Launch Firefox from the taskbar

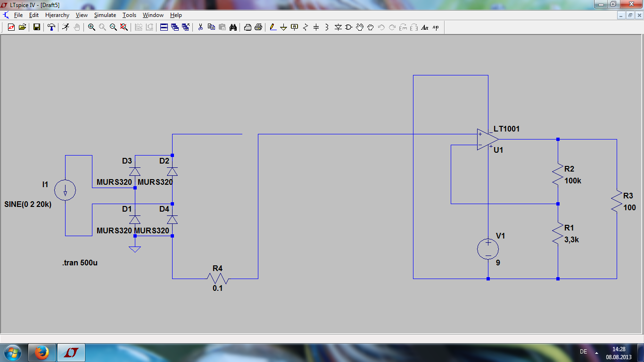[42, 352]
